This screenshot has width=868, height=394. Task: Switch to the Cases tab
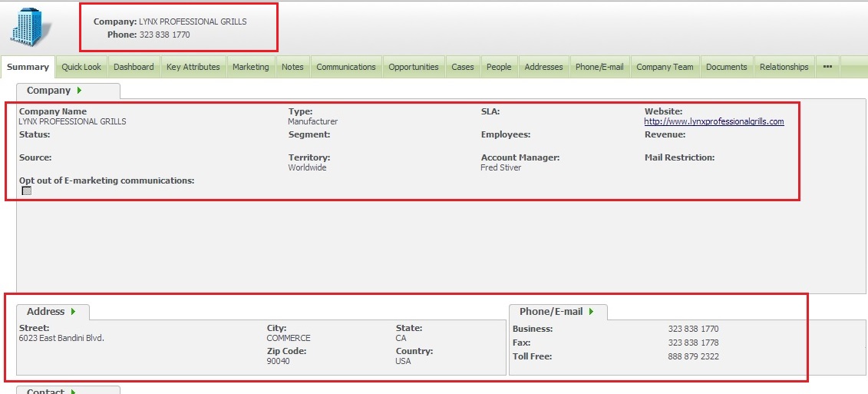coord(463,67)
